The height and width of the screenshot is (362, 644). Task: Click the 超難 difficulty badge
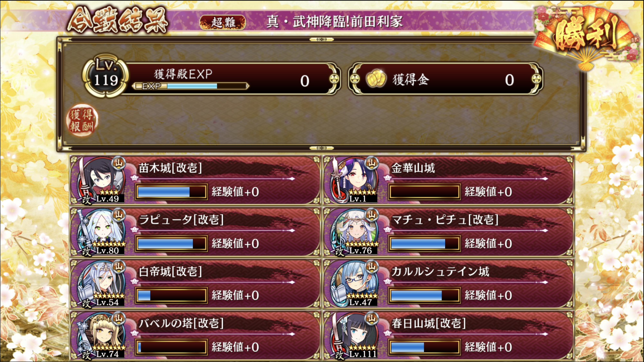(223, 22)
